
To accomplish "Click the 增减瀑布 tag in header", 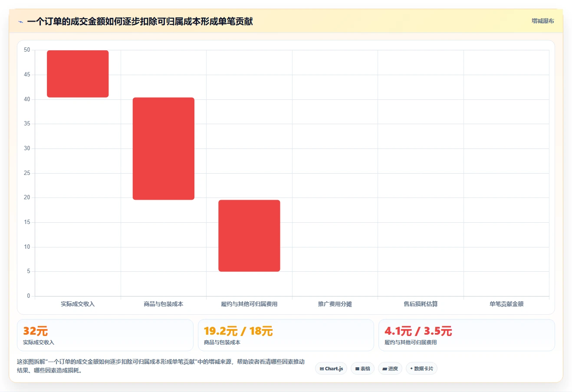I will tap(542, 21).
